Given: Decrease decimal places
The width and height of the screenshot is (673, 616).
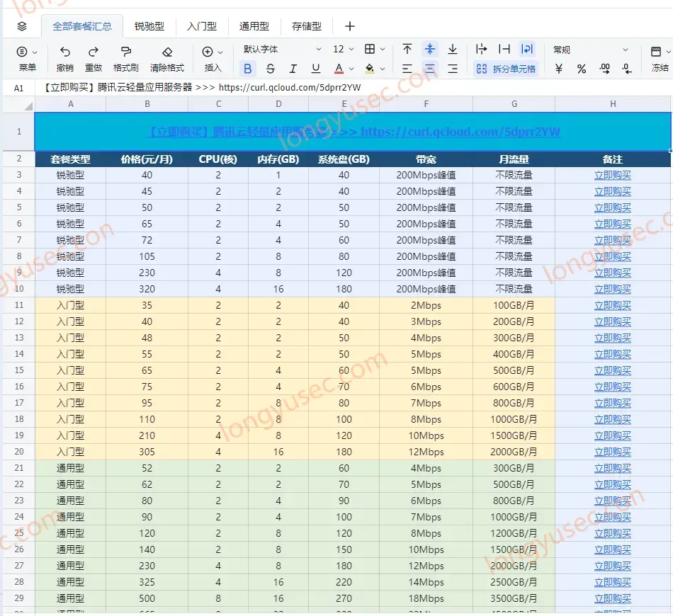Looking at the screenshot, I should 627,69.
